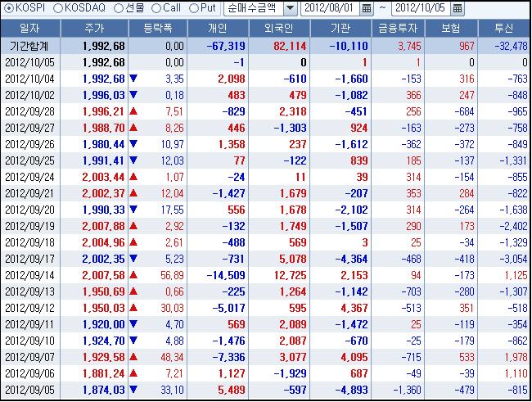532x402 pixels.
Task: Click the down arrow beside 2,002.35
Action: 133,259
